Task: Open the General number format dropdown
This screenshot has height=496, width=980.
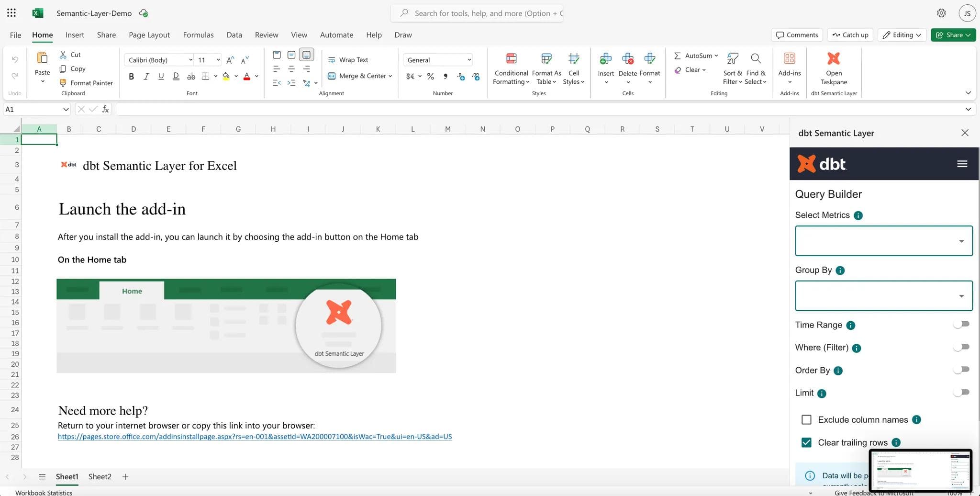Action: (x=469, y=60)
